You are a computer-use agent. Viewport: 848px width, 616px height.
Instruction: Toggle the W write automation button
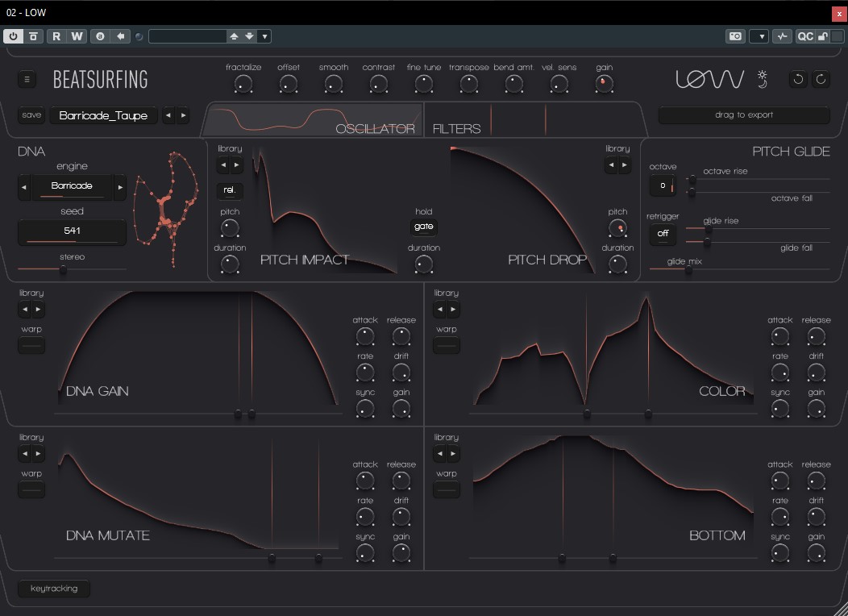(77, 36)
